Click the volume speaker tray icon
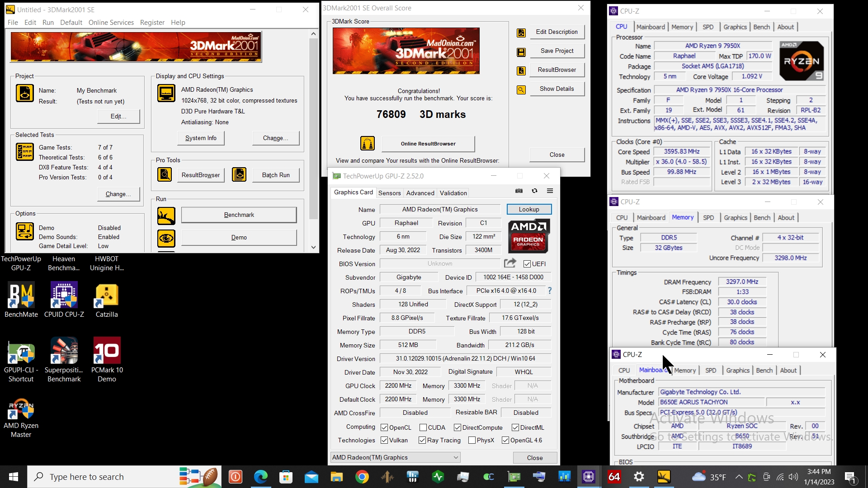The height and width of the screenshot is (488, 868). [793, 477]
